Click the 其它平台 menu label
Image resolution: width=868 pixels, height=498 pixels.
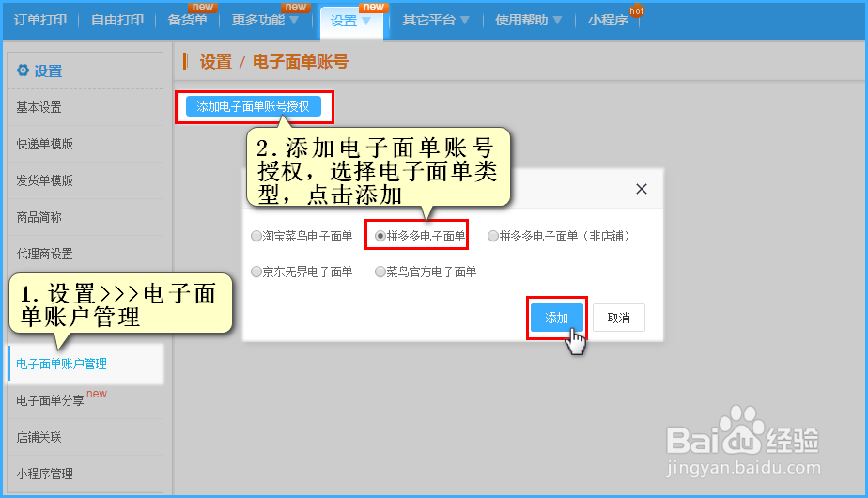pyautogui.click(x=428, y=20)
